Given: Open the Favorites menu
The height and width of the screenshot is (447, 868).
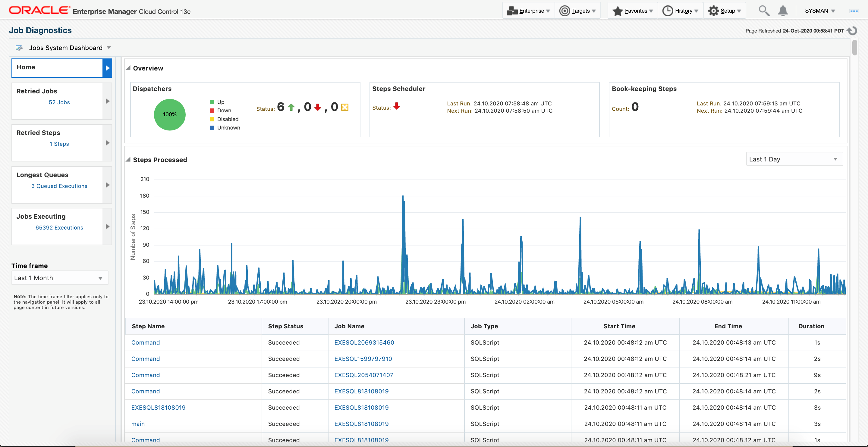Looking at the screenshot, I should pos(633,11).
